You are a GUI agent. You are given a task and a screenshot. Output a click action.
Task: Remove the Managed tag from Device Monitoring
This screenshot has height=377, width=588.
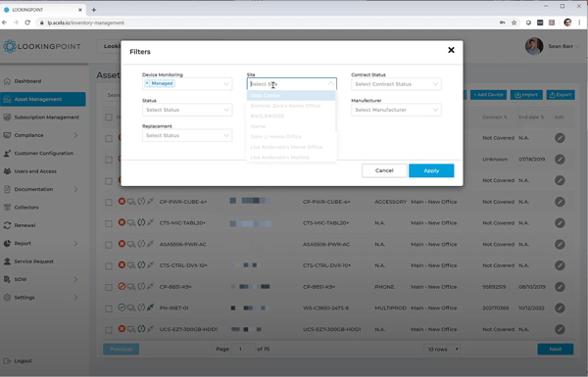[147, 83]
